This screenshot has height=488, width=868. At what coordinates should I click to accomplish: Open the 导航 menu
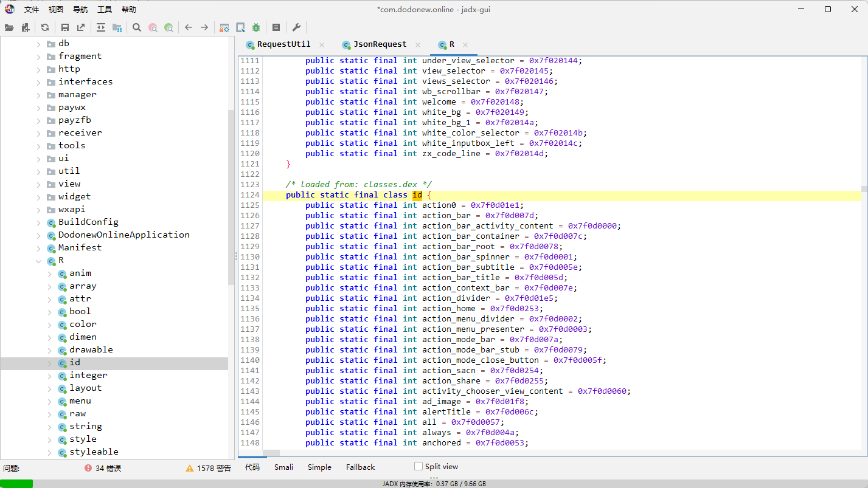[x=80, y=9]
